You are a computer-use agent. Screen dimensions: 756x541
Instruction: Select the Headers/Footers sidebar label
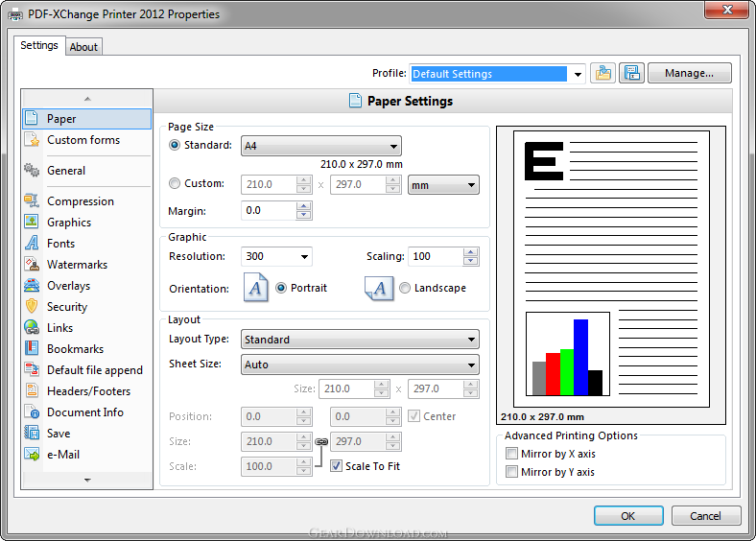pyautogui.click(x=88, y=391)
